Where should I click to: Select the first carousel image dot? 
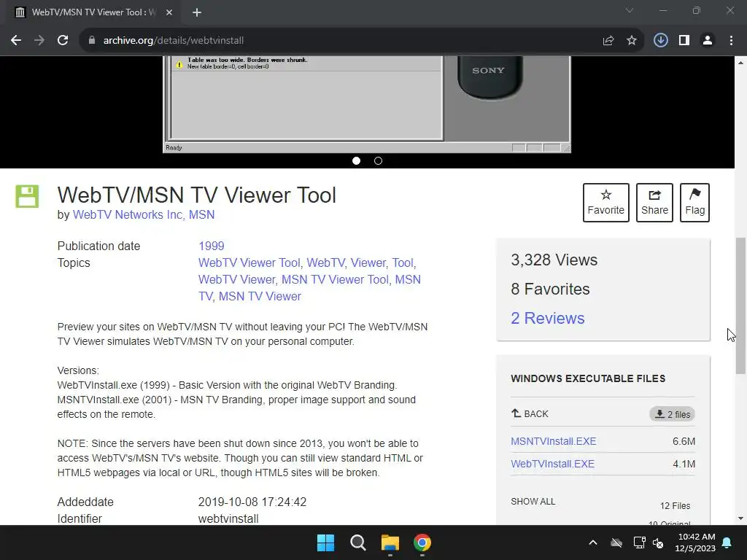pyautogui.click(x=356, y=161)
